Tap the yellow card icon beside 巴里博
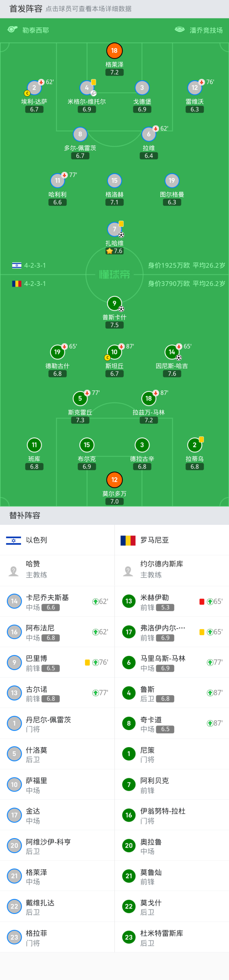 click(x=87, y=662)
